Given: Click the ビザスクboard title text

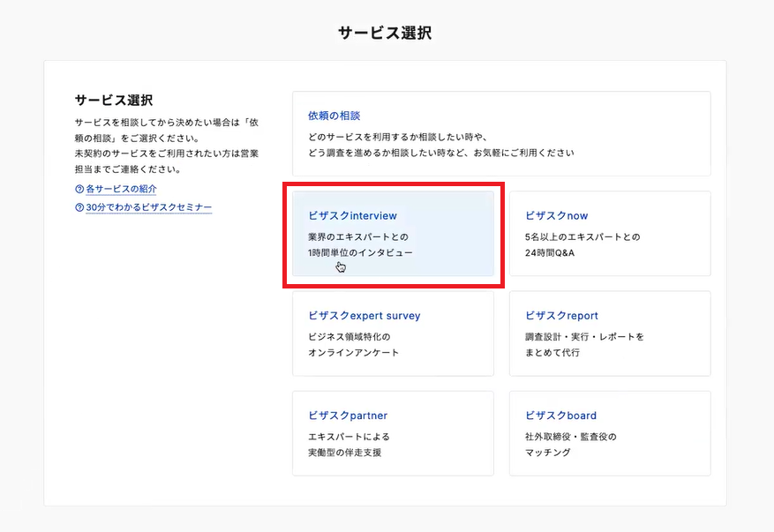Looking at the screenshot, I should [x=560, y=416].
